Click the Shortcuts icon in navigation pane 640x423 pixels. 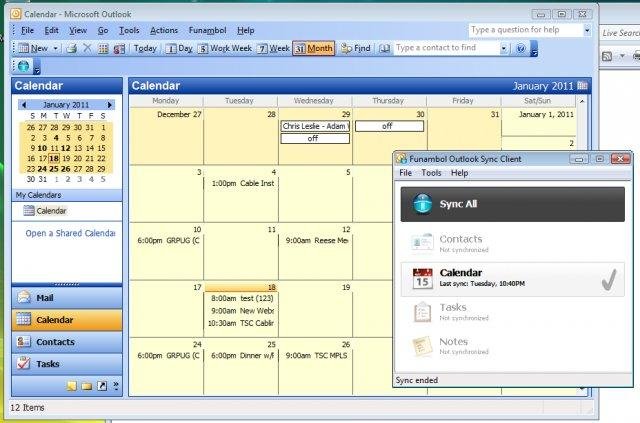tap(101, 385)
